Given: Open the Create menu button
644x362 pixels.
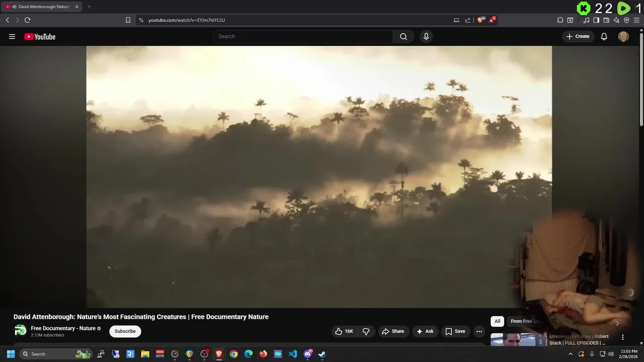Looking at the screenshot, I should coord(578,36).
